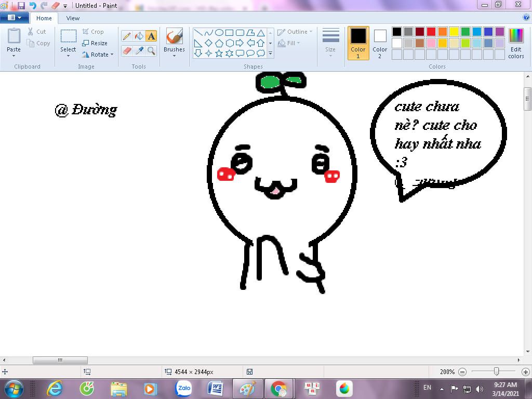The width and height of the screenshot is (532, 399).
Task: Open the Rotate dropdown
Action: 98,54
